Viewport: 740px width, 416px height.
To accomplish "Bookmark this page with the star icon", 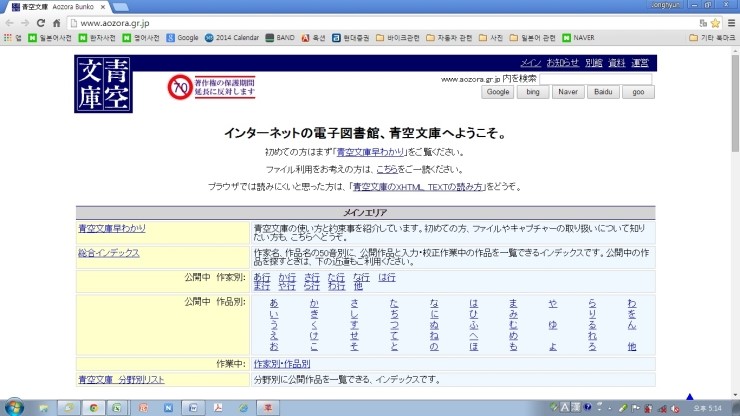I will pos(715,23).
